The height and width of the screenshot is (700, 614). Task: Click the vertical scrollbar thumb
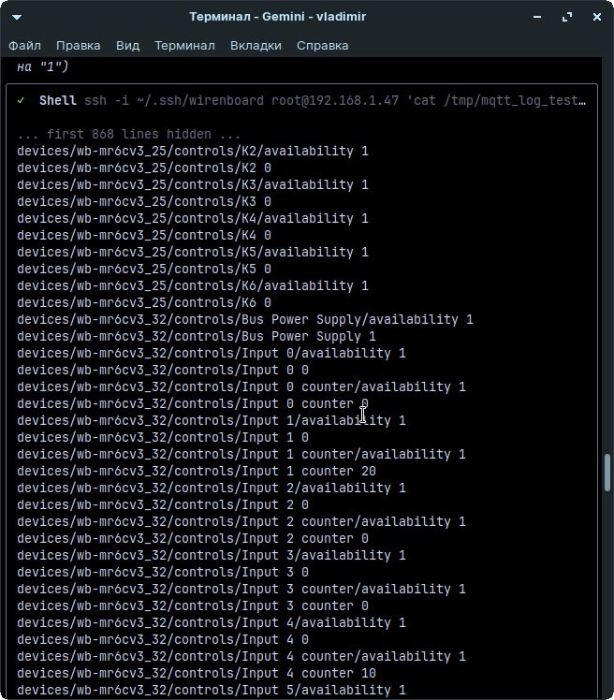[607, 473]
